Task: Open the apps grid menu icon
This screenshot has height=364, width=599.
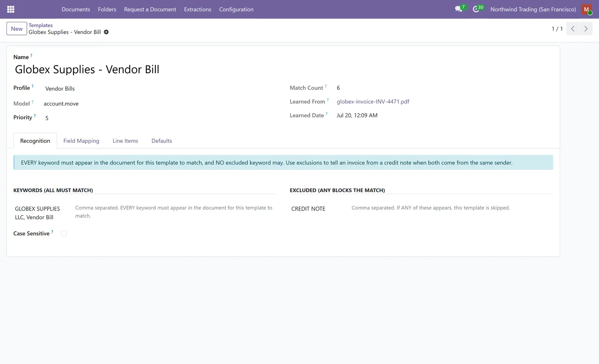Action: 11,9
